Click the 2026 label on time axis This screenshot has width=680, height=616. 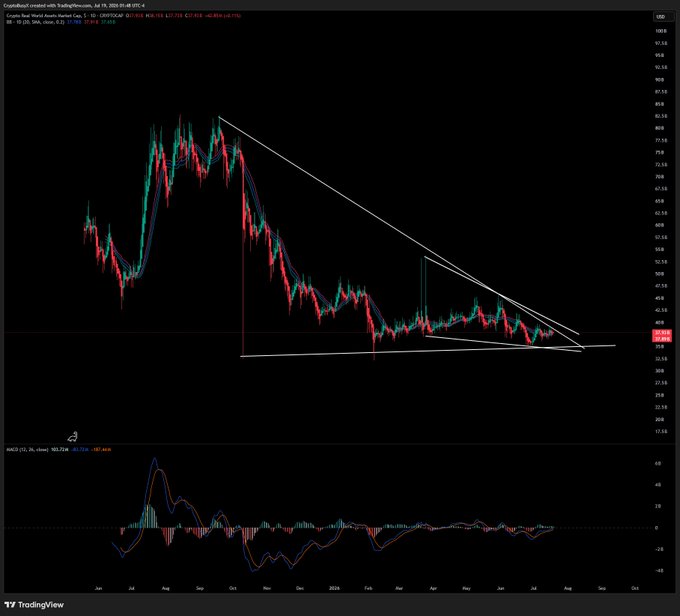click(334, 588)
